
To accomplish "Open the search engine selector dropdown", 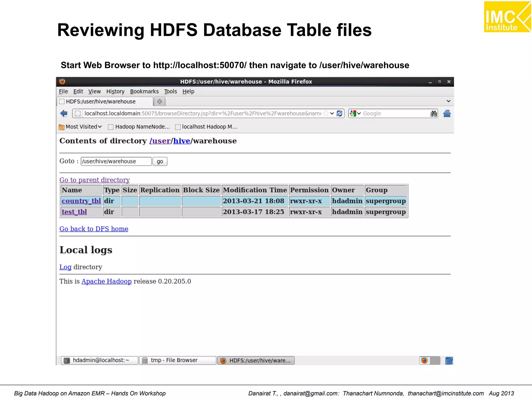I will click(x=359, y=114).
